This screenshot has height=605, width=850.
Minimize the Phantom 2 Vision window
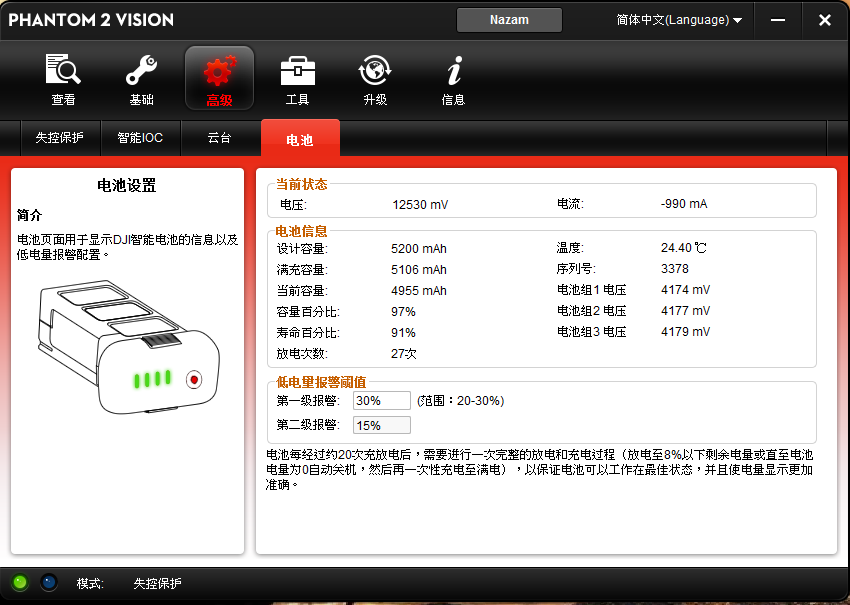(x=778, y=20)
